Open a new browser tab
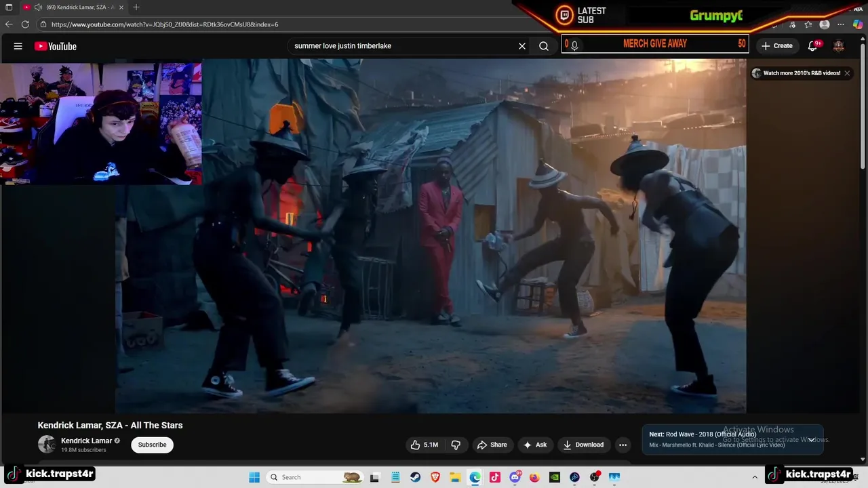The width and height of the screenshot is (868, 488). point(136,7)
